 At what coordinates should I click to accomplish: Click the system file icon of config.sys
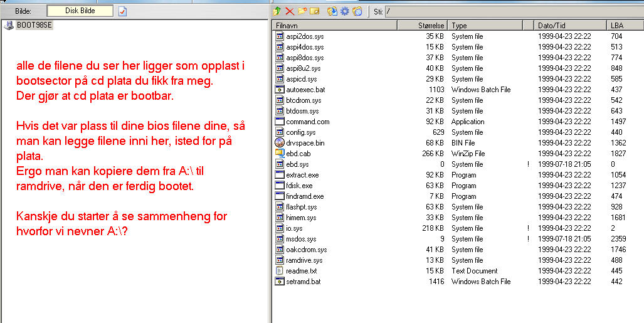[x=280, y=132]
